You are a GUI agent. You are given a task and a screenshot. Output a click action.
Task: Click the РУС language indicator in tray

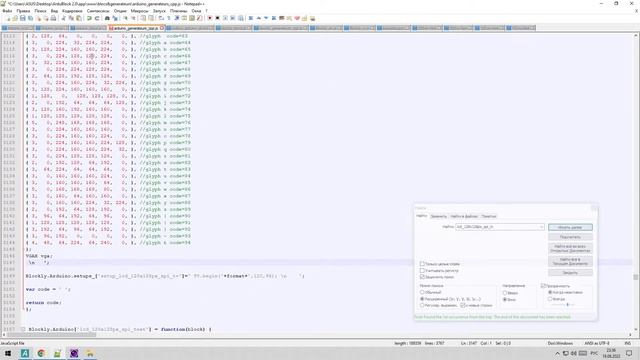(594, 353)
